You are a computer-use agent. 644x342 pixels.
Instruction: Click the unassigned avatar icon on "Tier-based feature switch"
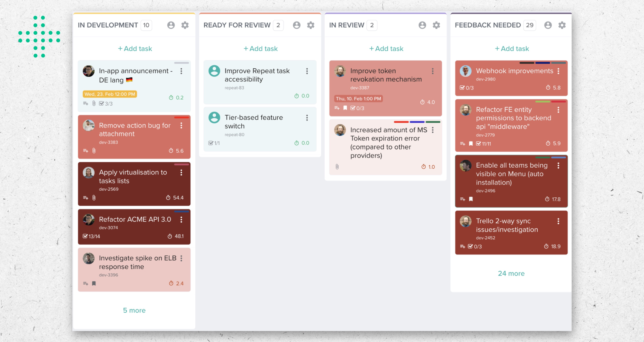pyautogui.click(x=214, y=117)
